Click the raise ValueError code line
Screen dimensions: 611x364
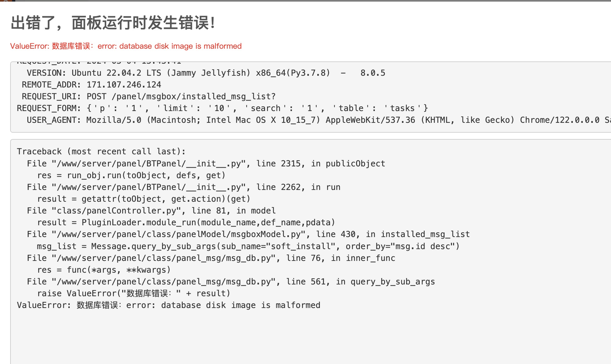(134, 293)
